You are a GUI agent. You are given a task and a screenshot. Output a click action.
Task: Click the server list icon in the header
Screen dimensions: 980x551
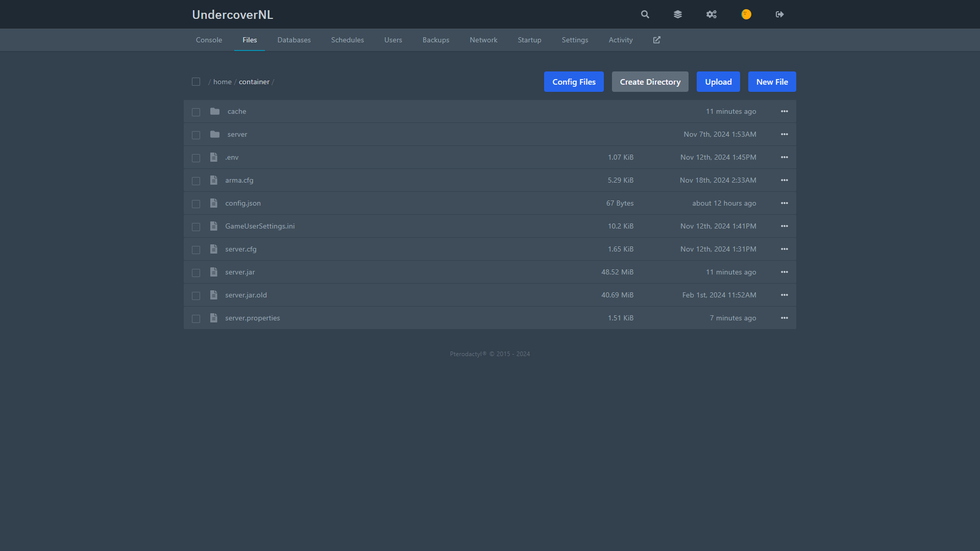(678, 14)
